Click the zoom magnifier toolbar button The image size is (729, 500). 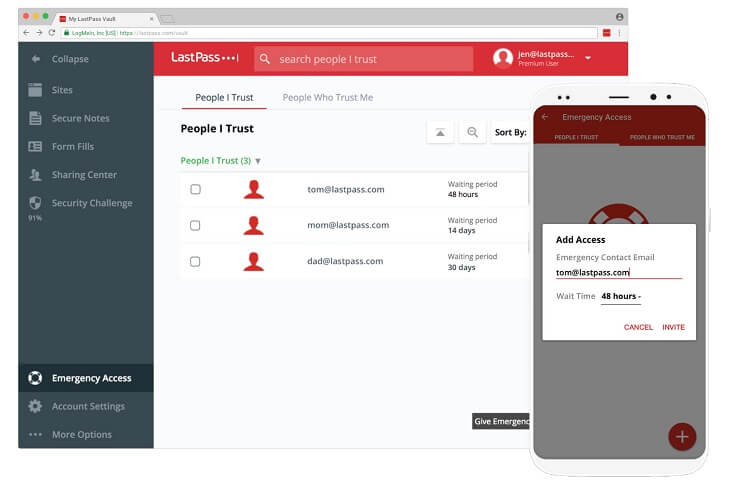(472, 132)
